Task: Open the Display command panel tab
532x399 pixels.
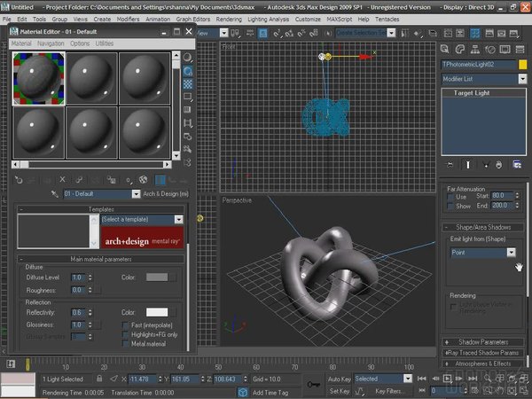Action: click(505, 49)
